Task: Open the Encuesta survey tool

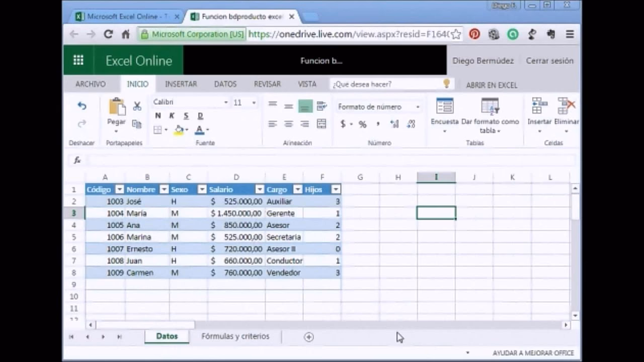Action: point(445,115)
